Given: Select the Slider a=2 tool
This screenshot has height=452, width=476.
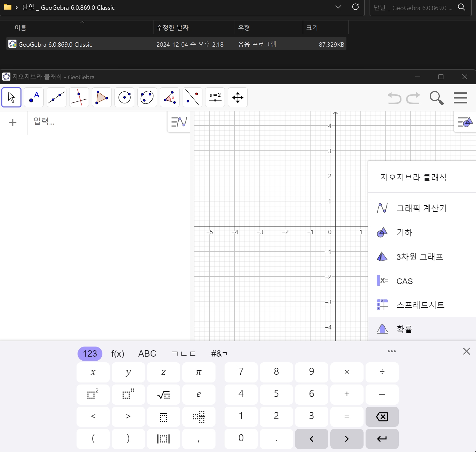Looking at the screenshot, I should pos(215,97).
